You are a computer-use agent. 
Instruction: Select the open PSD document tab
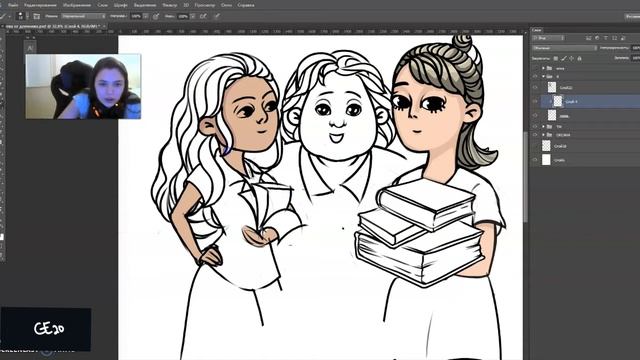53,26
